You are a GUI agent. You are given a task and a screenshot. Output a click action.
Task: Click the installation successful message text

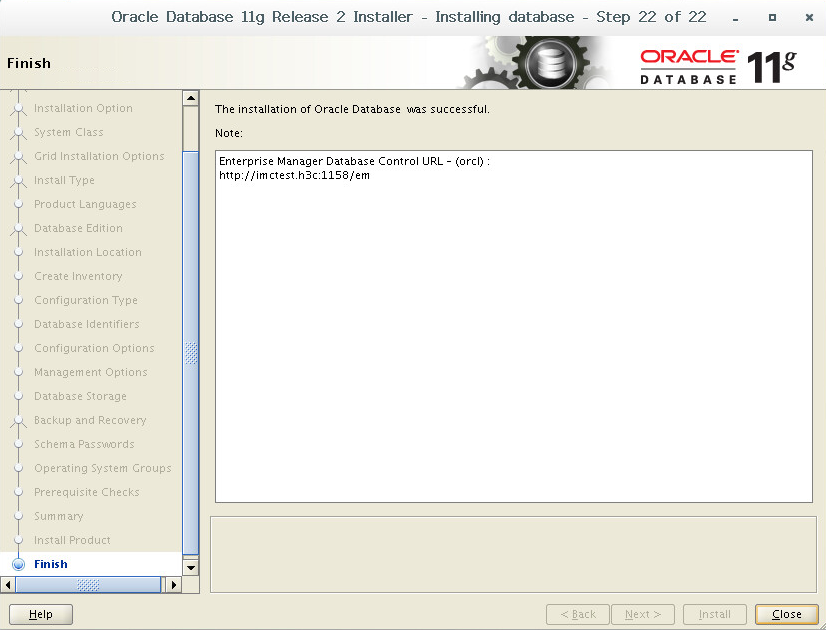point(352,109)
